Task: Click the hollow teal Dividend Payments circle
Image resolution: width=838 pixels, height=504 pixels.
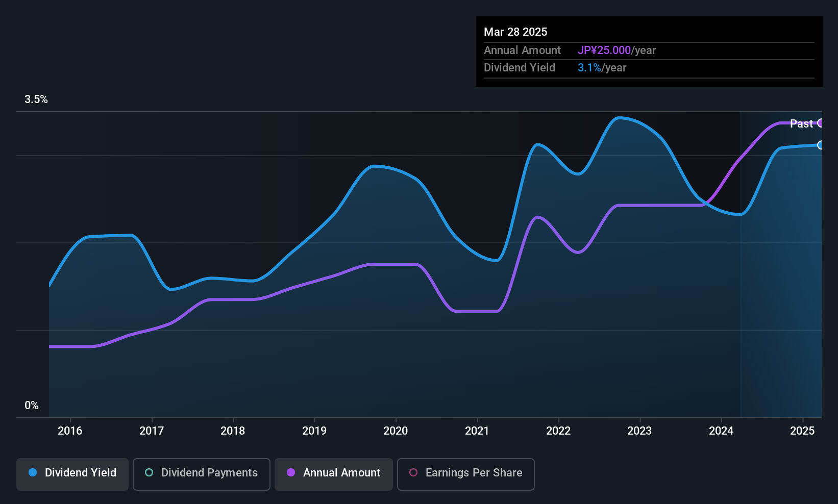Action: coord(149,472)
